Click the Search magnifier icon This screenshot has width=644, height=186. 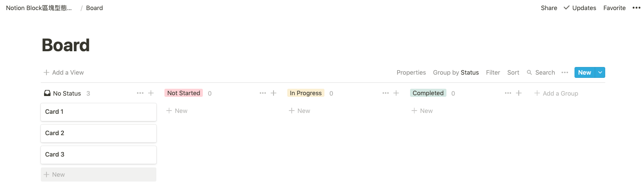point(529,73)
